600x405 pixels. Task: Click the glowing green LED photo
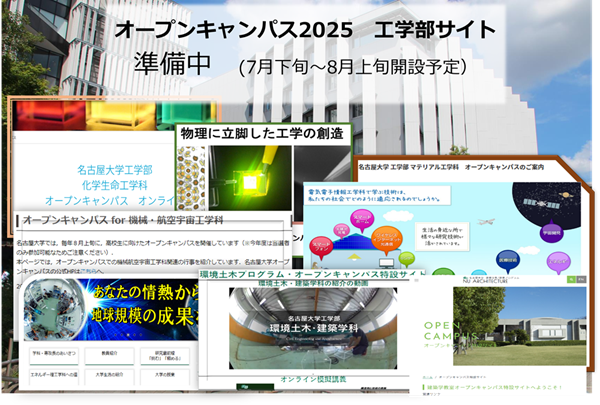(250, 178)
